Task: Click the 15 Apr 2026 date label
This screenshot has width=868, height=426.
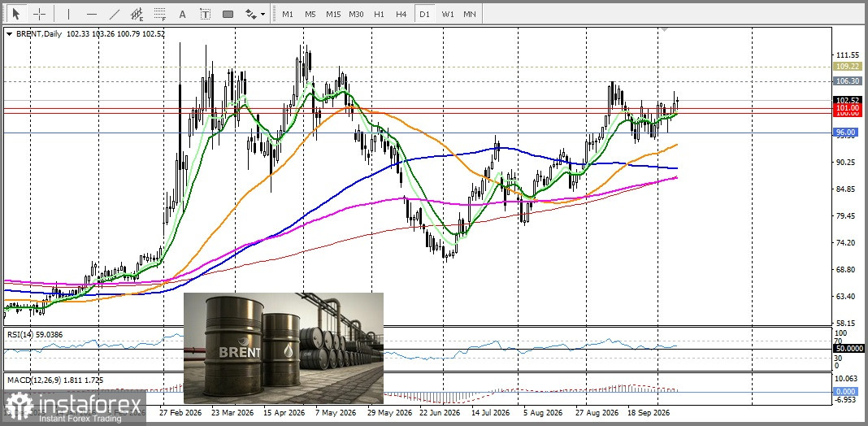Action: pos(284,413)
